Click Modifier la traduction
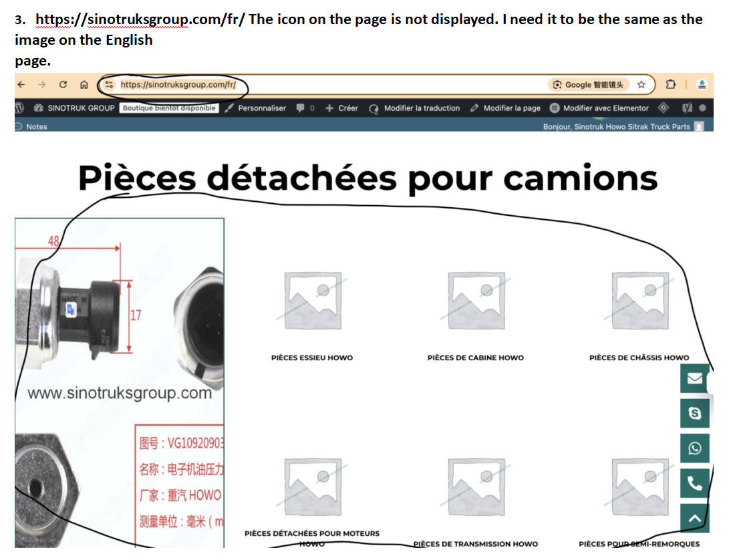The width and height of the screenshot is (729, 560). 415,108
